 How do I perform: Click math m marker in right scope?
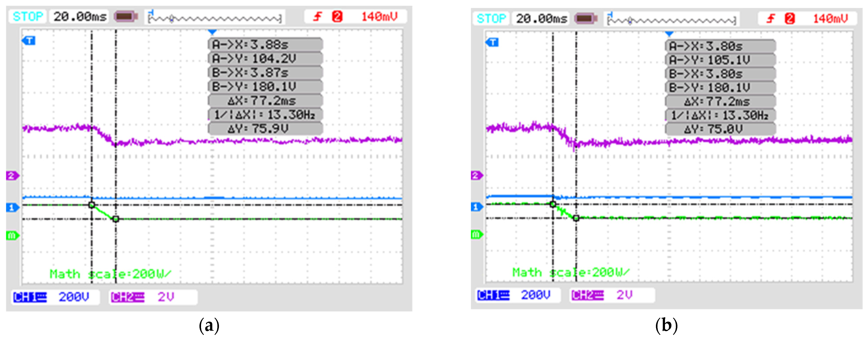click(x=476, y=234)
